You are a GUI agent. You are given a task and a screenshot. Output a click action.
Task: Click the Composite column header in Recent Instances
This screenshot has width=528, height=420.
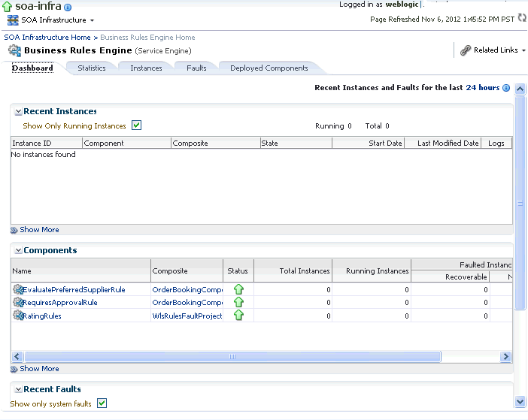click(216, 143)
